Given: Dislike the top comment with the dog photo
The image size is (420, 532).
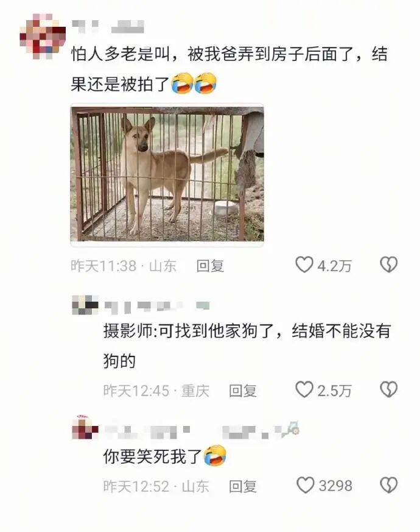Looking at the screenshot, I should (388, 265).
